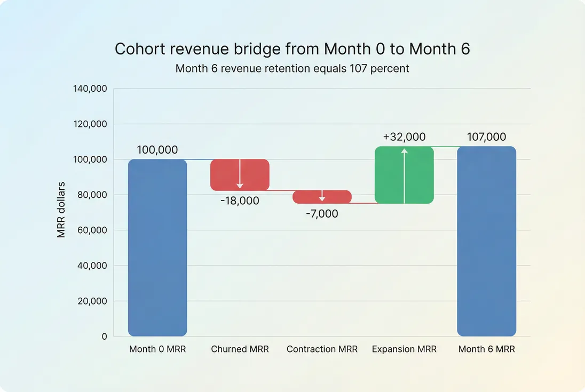Click the MRR dollars axis title
The height and width of the screenshot is (392, 585).
click(60, 211)
